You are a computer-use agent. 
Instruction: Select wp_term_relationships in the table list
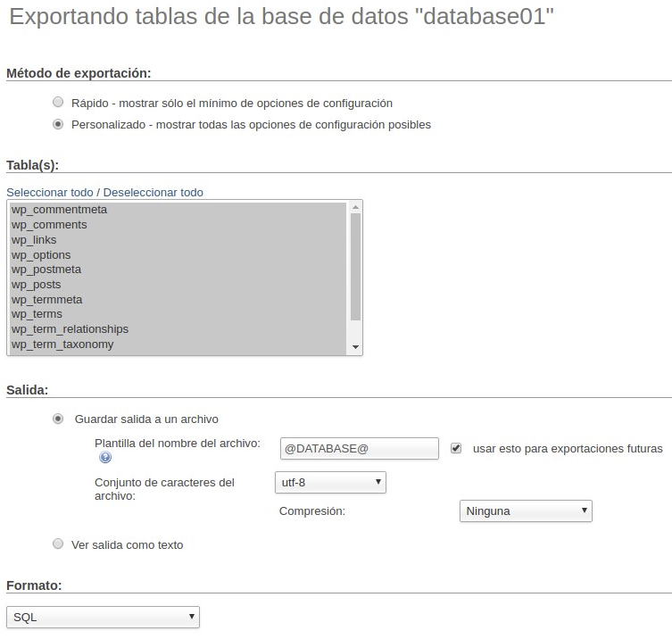178,329
